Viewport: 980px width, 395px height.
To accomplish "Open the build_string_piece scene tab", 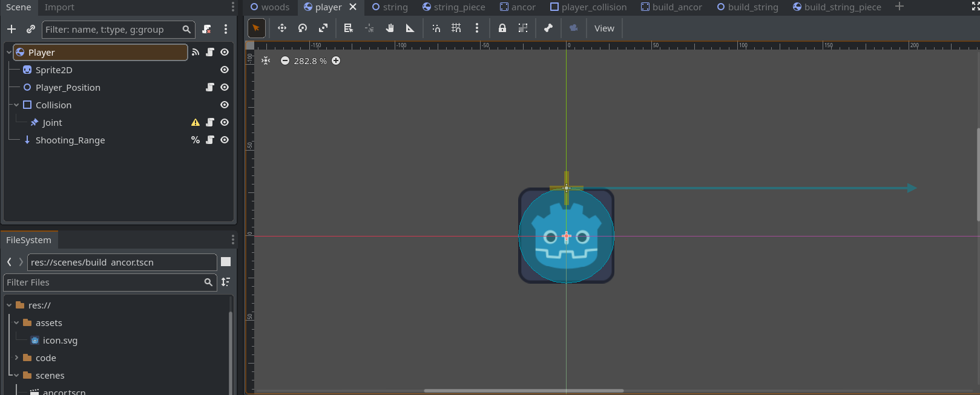I will pyautogui.click(x=837, y=7).
